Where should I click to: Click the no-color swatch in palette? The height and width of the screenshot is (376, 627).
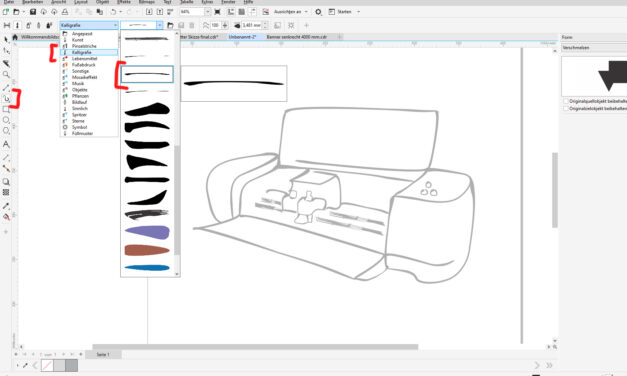[47, 365]
